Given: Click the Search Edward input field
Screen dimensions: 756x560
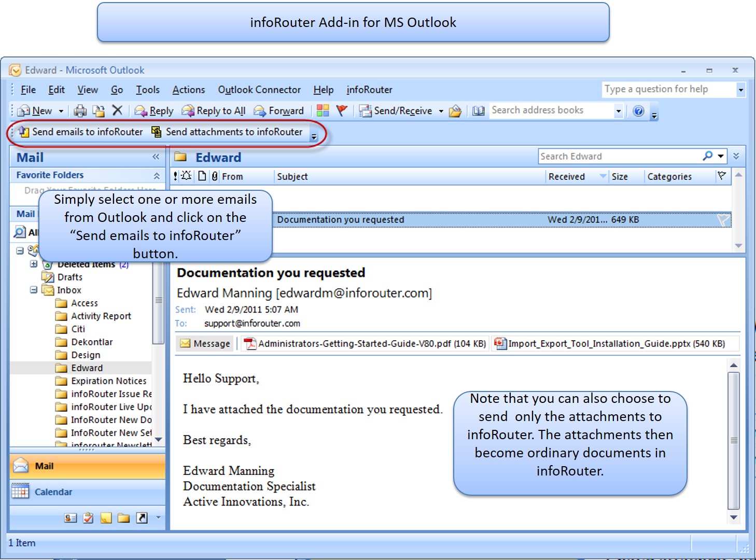Looking at the screenshot, I should pos(620,156).
